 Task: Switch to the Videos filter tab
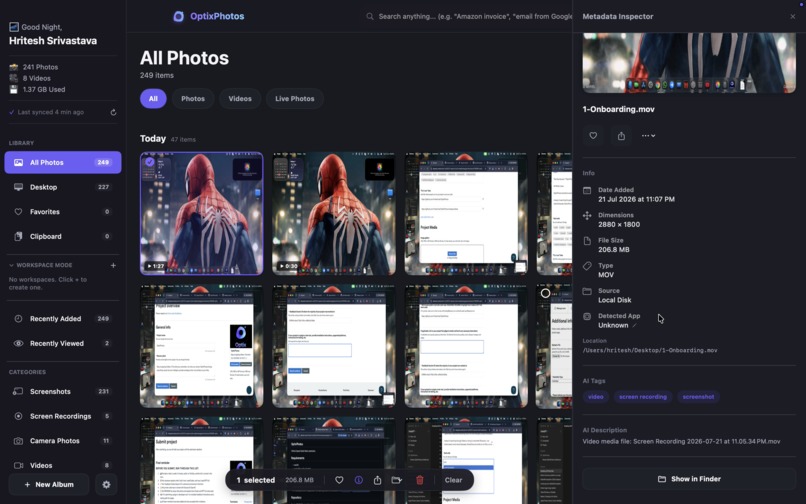click(240, 99)
